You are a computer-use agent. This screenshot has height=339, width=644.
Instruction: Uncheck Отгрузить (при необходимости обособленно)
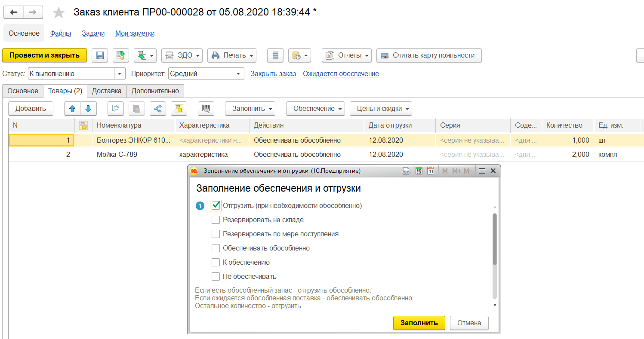click(x=216, y=206)
